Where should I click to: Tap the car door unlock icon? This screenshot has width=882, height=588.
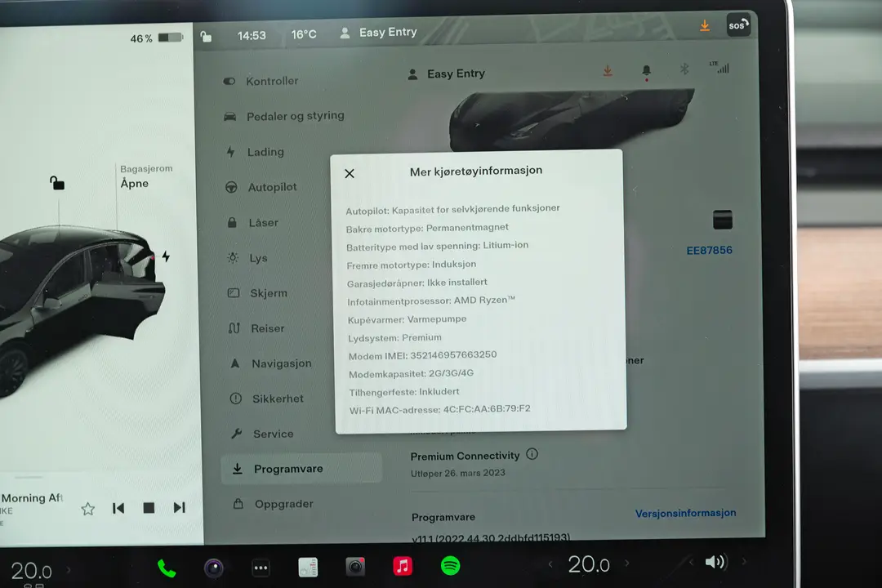(x=57, y=183)
